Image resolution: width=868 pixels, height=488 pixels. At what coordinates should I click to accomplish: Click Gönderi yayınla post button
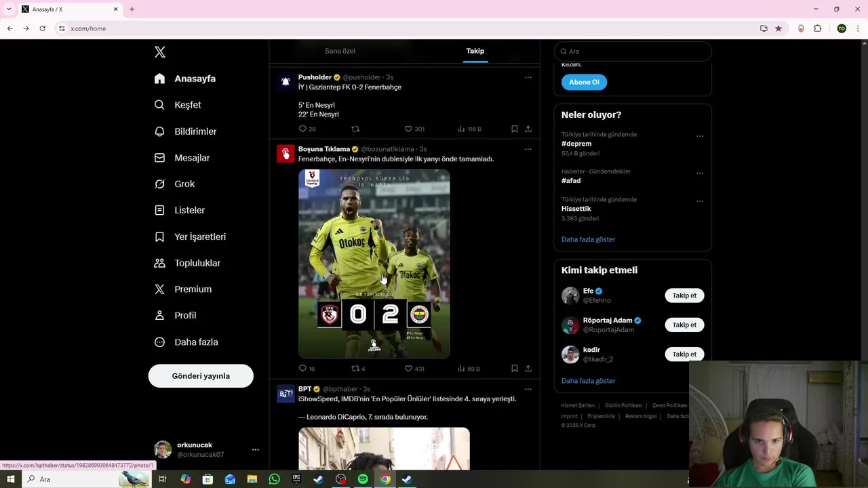201,376
